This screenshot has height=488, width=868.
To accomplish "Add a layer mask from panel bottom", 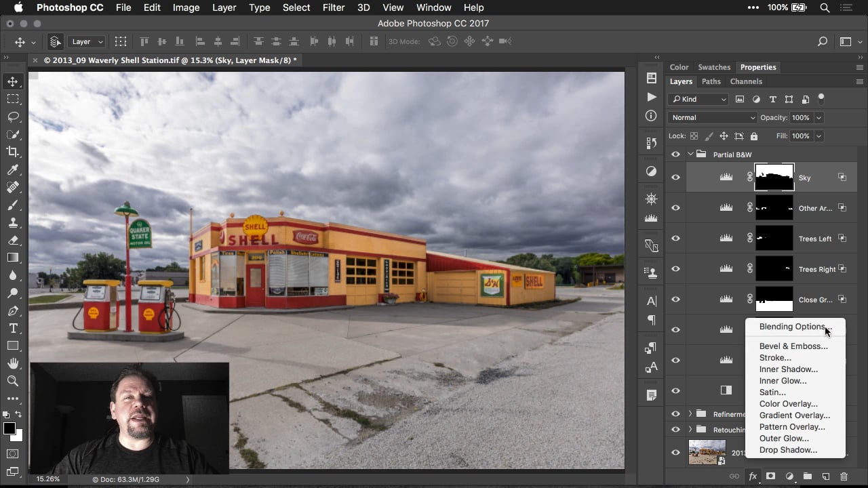I will tap(771, 476).
